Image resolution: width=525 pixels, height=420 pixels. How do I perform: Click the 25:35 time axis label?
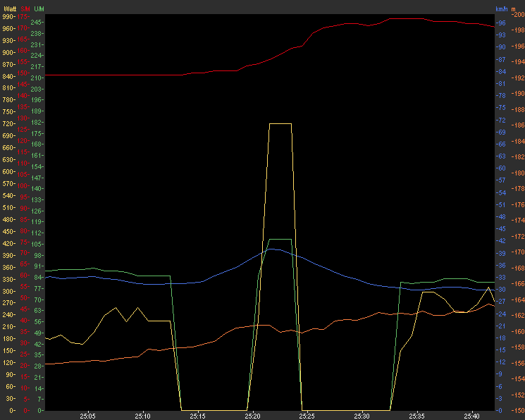pyautogui.click(x=416, y=416)
